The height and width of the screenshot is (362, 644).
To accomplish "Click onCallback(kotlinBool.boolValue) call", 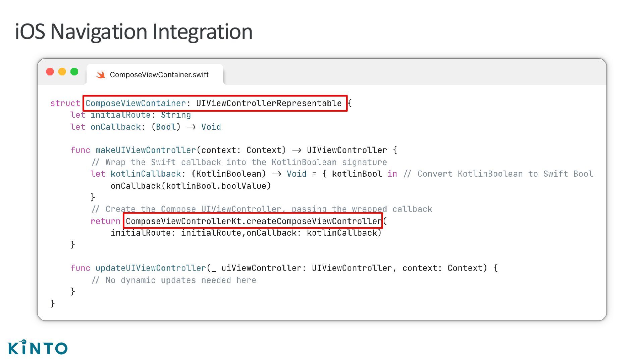I will tap(191, 186).
